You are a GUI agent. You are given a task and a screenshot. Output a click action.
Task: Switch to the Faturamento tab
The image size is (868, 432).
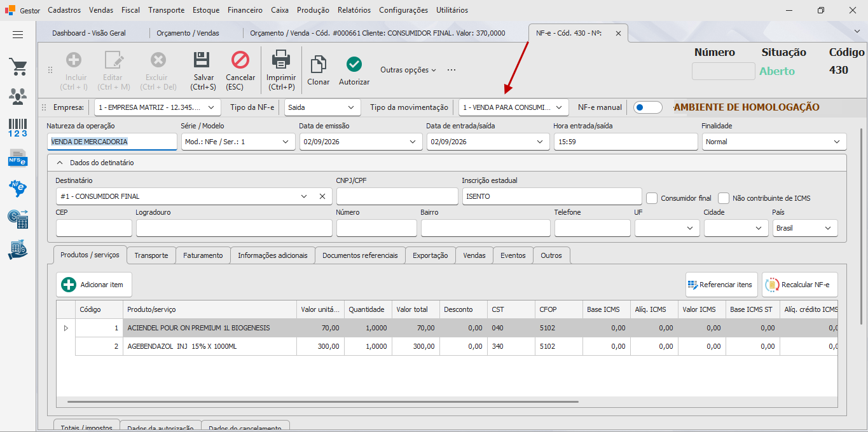click(x=203, y=255)
